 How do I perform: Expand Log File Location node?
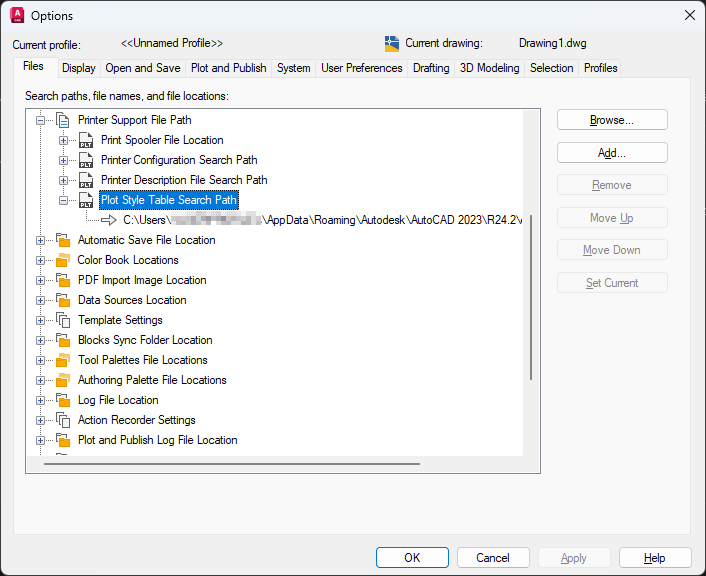[41, 400]
